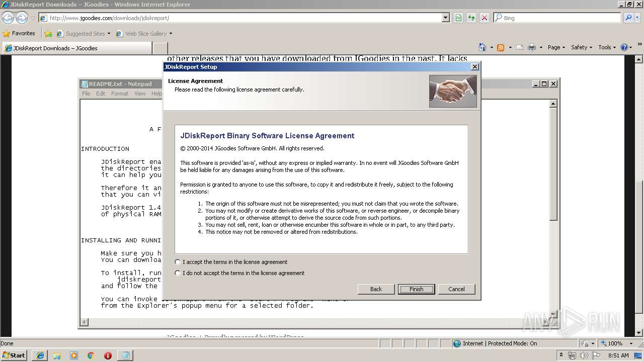Open the Page menu
Screen dimensions: 644x362
pos(556,47)
